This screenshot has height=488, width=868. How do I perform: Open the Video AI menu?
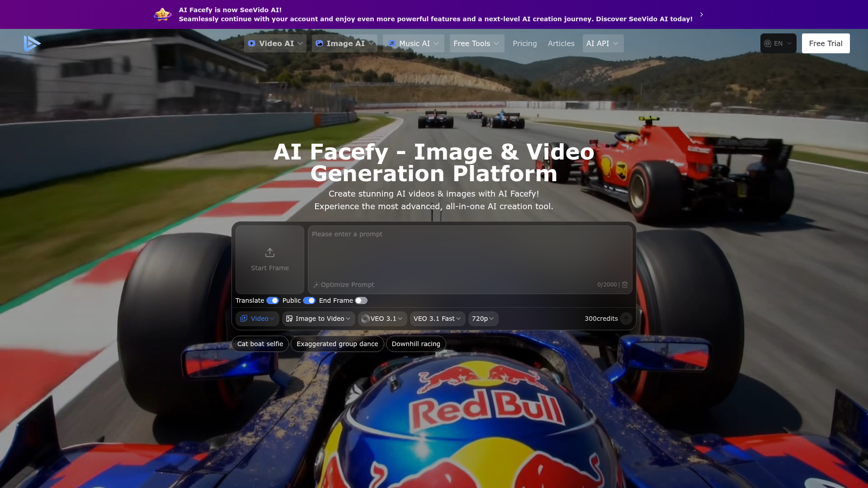point(275,43)
